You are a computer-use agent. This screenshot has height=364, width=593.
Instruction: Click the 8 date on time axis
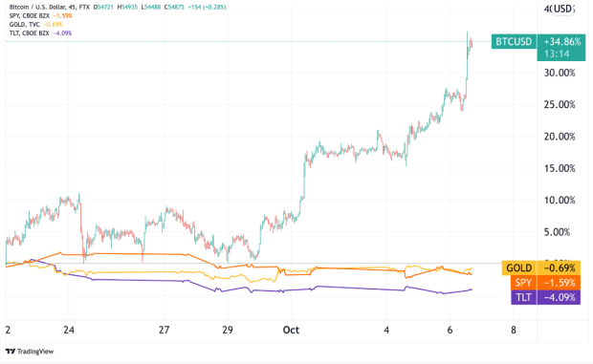click(x=514, y=330)
